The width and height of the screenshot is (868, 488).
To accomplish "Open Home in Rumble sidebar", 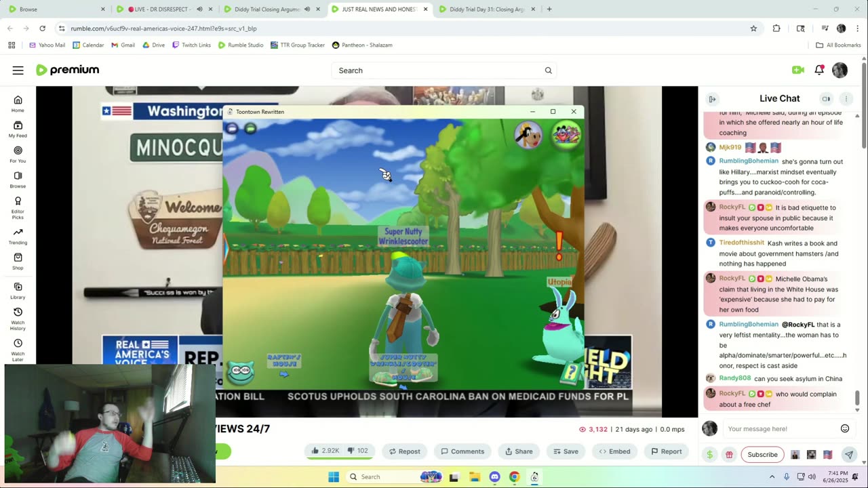I will pyautogui.click(x=18, y=104).
